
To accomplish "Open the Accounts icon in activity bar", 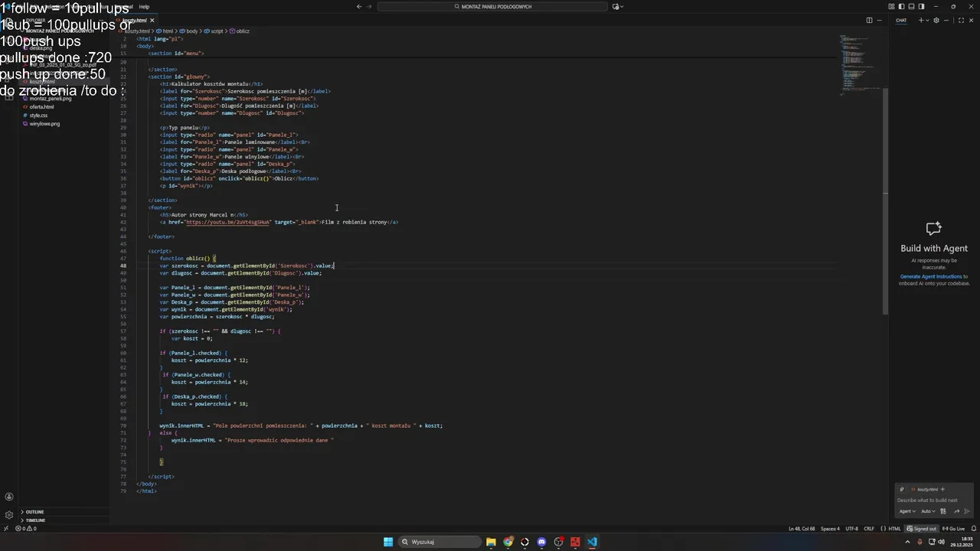I will click(9, 497).
